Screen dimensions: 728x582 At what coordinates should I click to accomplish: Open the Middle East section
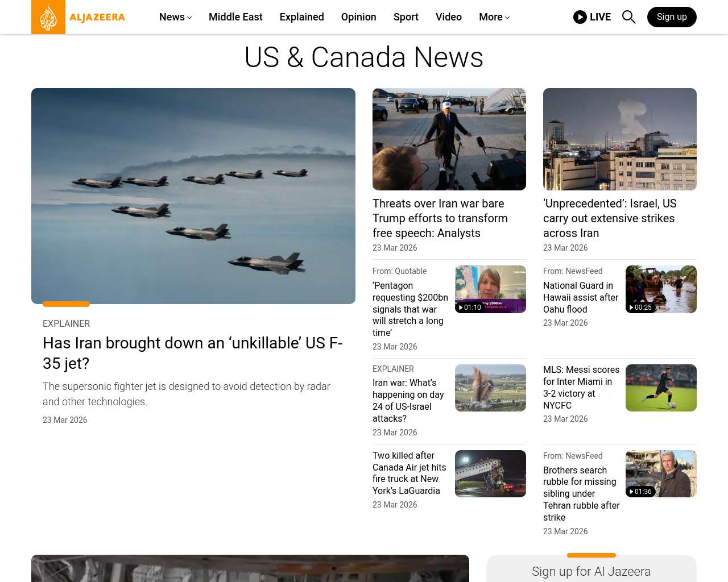point(235,17)
